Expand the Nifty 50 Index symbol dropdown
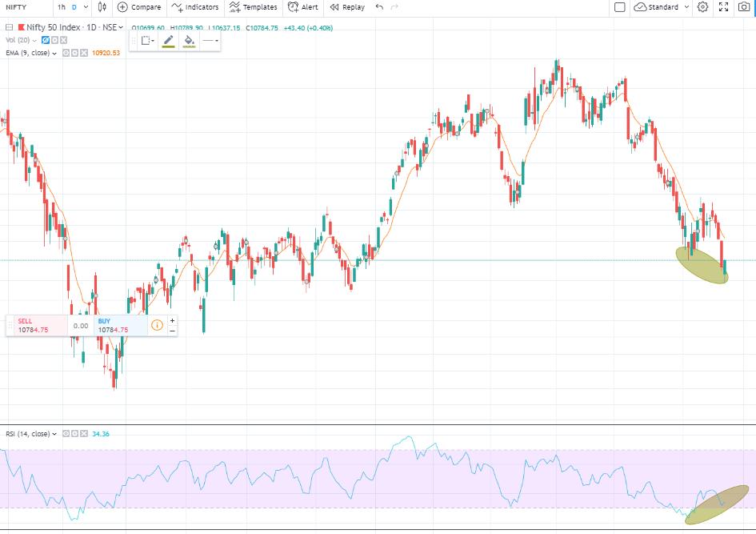 click(x=121, y=27)
